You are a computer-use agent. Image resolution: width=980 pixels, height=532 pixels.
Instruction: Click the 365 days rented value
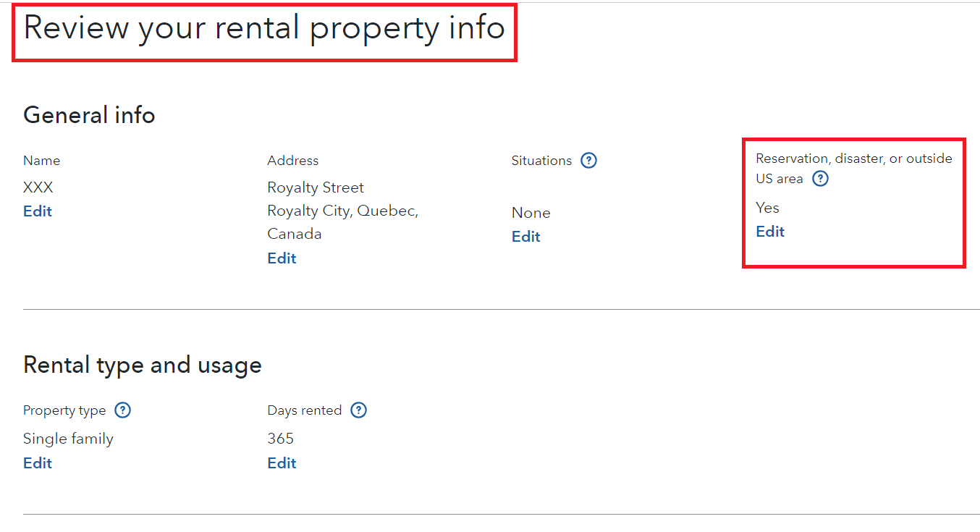[281, 439]
